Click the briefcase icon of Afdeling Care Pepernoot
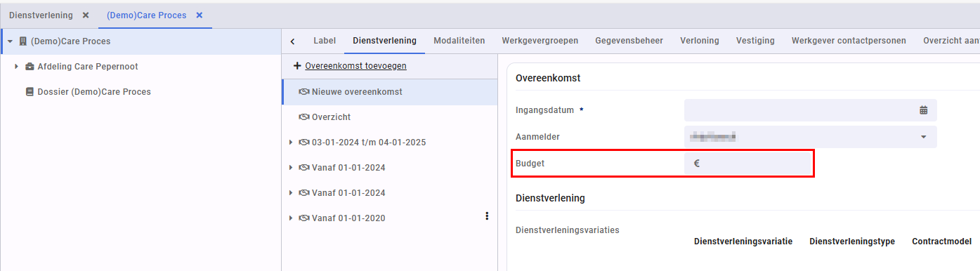The width and height of the screenshot is (980, 271). [30, 67]
